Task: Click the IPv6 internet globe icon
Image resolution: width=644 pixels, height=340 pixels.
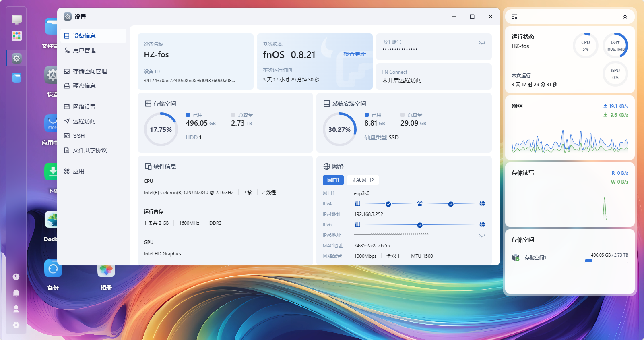Action: point(482,224)
